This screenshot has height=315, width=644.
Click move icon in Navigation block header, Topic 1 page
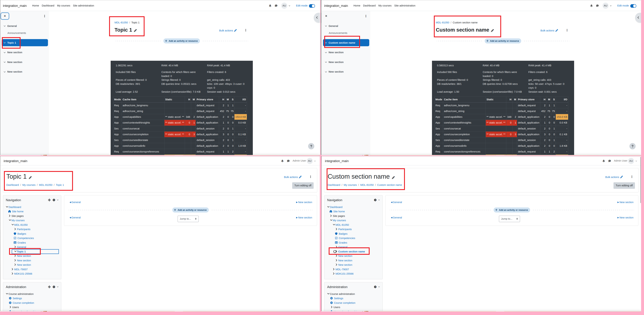tap(49, 200)
